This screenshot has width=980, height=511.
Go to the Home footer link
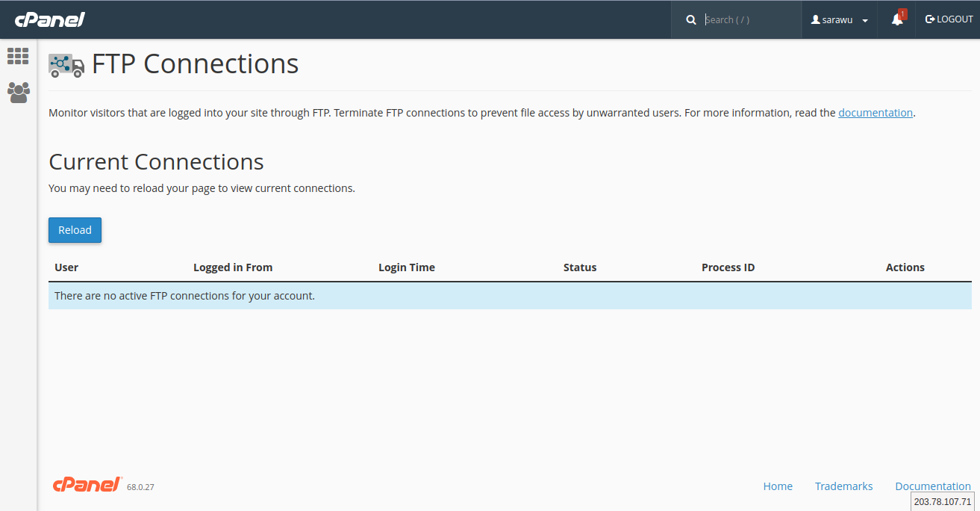click(x=778, y=486)
